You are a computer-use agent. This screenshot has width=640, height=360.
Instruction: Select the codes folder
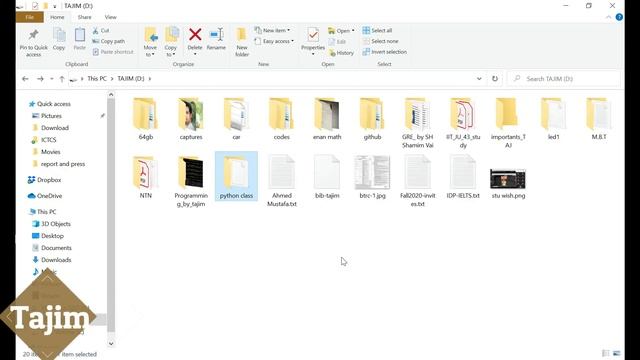(281, 119)
